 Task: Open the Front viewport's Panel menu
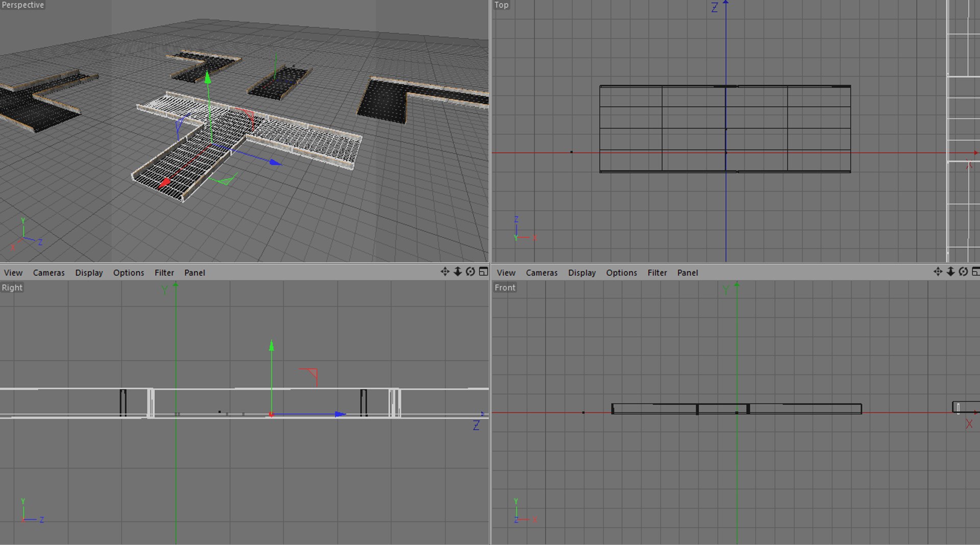[x=688, y=272]
